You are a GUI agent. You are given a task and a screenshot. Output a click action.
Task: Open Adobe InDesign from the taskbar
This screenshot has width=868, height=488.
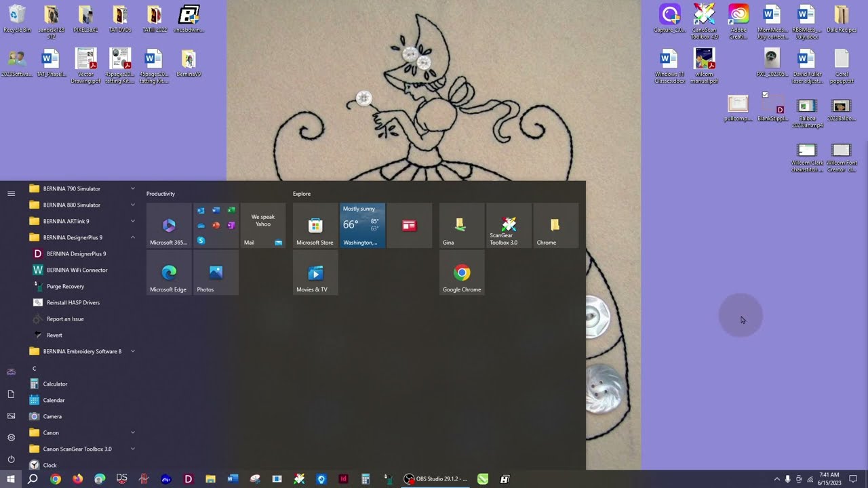click(x=343, y=479)
